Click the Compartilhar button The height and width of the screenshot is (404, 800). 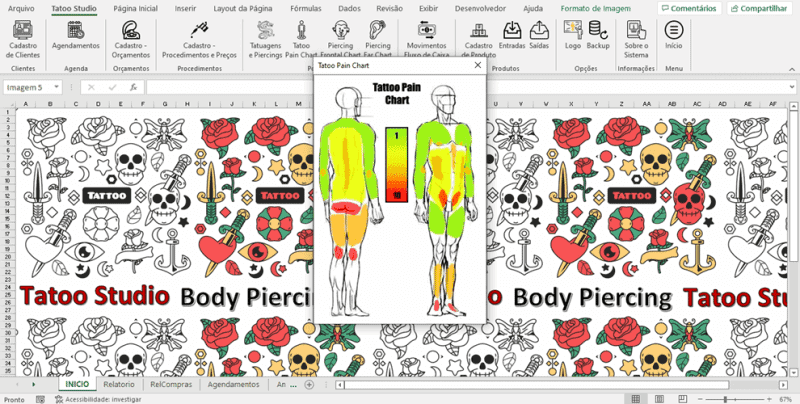(759, 8)
